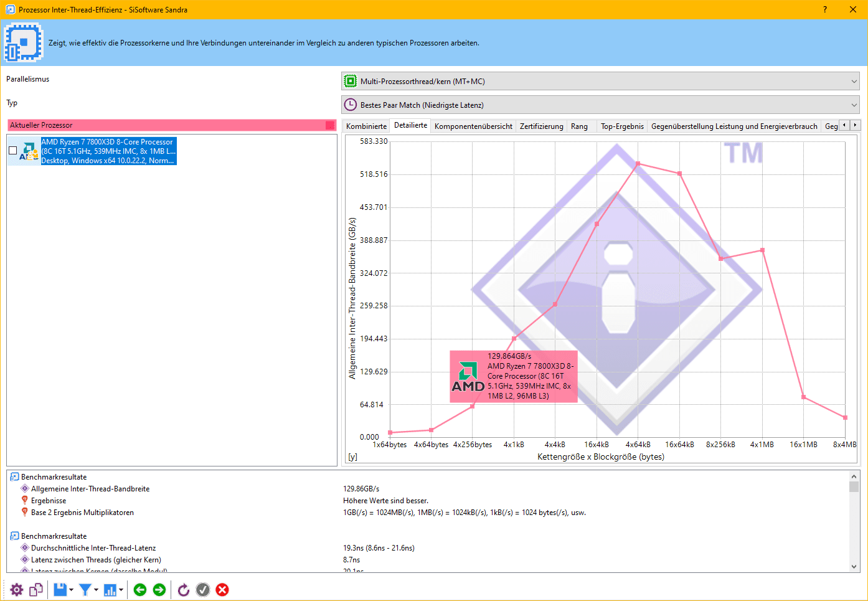Open the settings gear in bottom toolbar

coord(17,590)
